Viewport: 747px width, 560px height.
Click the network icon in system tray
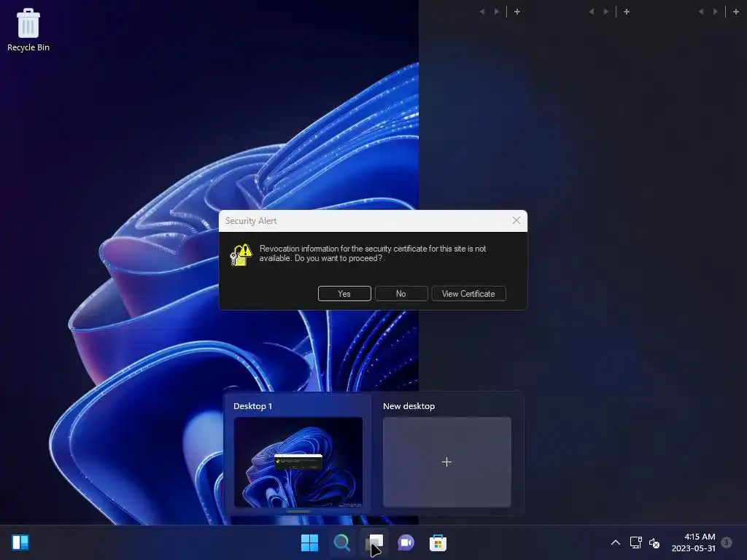[x=635, y=542]
